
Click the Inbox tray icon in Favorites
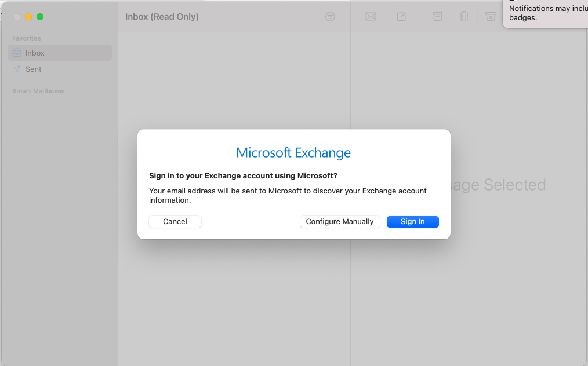pyautogui.click(x=17, y=53)
